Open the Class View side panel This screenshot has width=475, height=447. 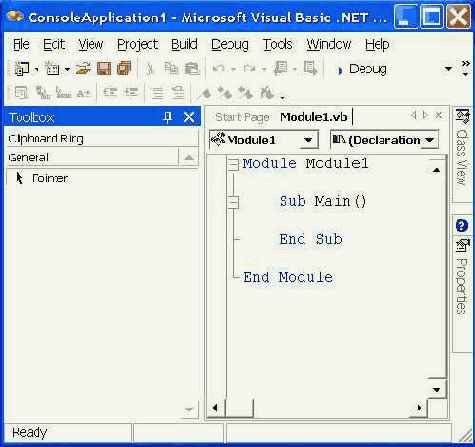462,147
